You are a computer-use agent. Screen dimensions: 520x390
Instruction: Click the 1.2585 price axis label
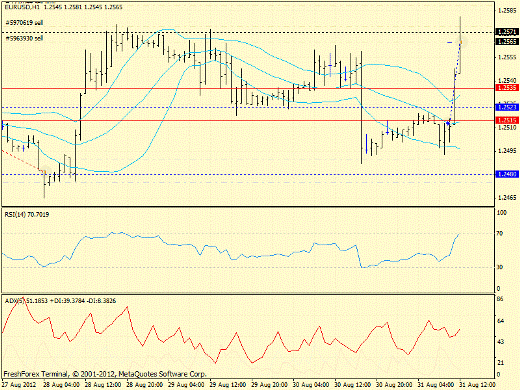[507, 11]
